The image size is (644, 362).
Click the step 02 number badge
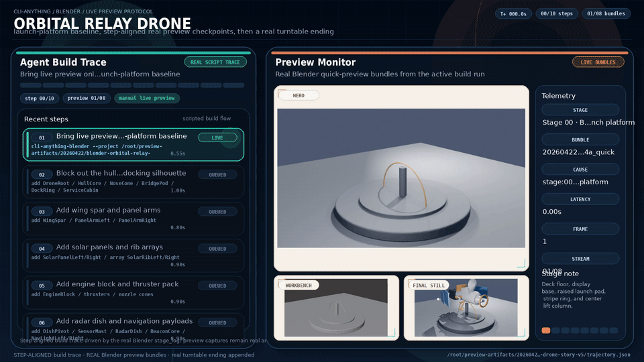click(41, 174)
